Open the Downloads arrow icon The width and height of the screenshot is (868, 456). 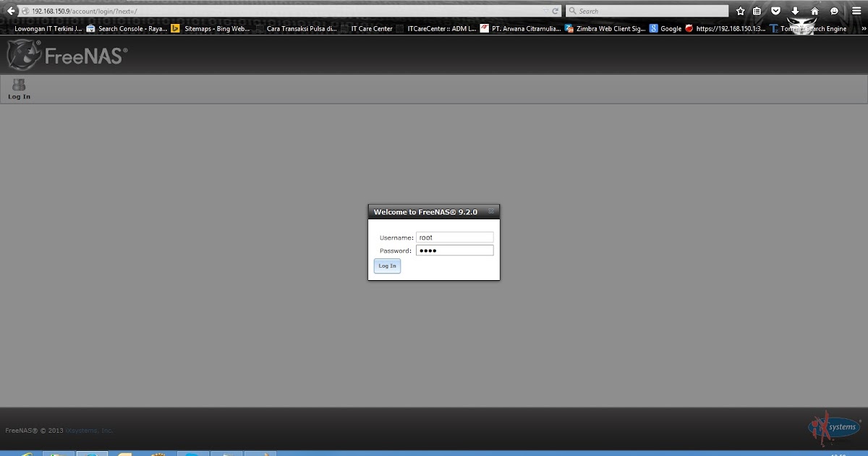(795, 11)
